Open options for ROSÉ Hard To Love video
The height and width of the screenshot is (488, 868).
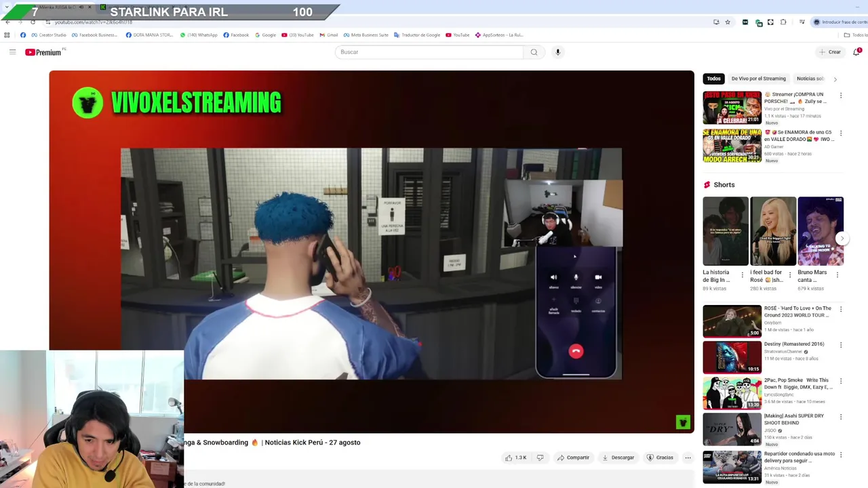(841, 309)
